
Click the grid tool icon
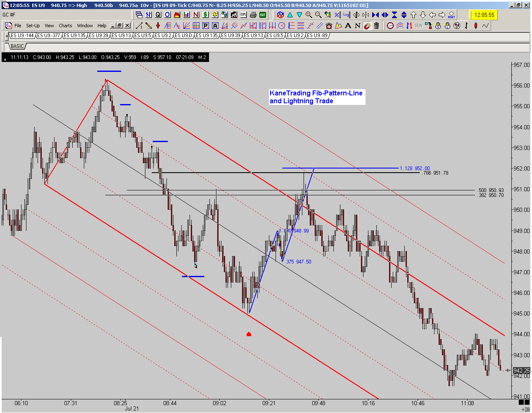(196, 26)
